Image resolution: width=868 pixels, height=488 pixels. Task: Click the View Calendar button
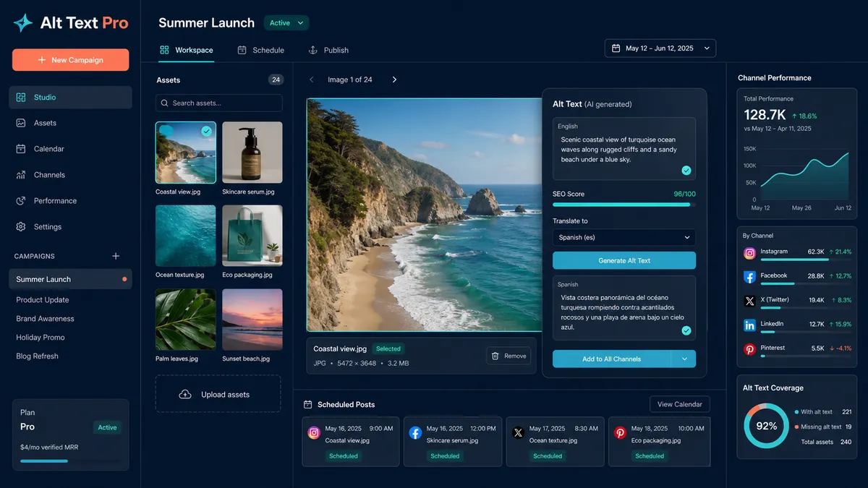[x=680, y=404]
